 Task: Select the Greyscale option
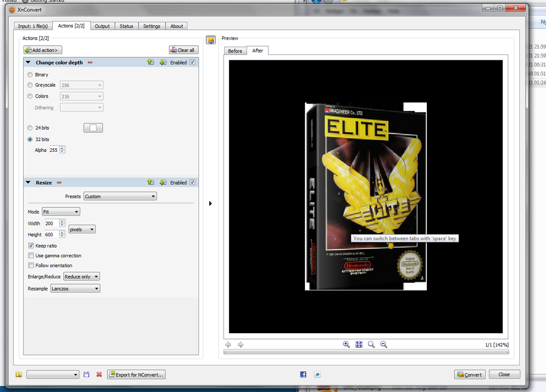click(x=30, y=85)
